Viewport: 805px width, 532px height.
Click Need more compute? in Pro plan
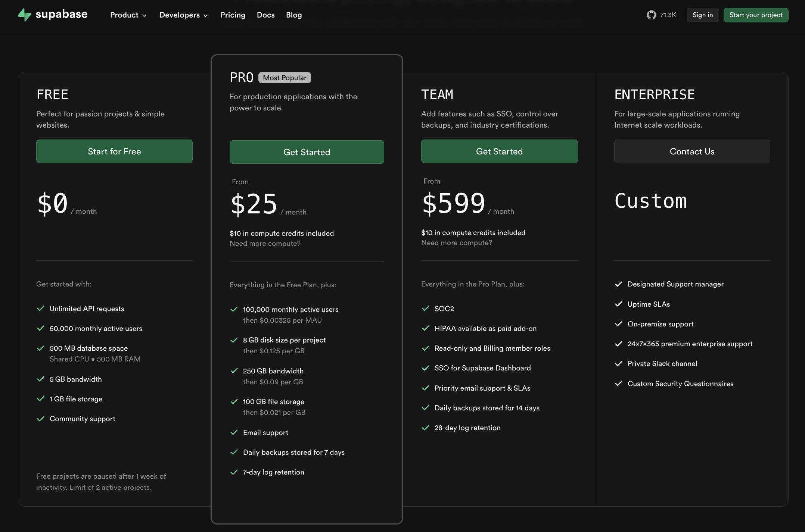[x=265, y=243]
